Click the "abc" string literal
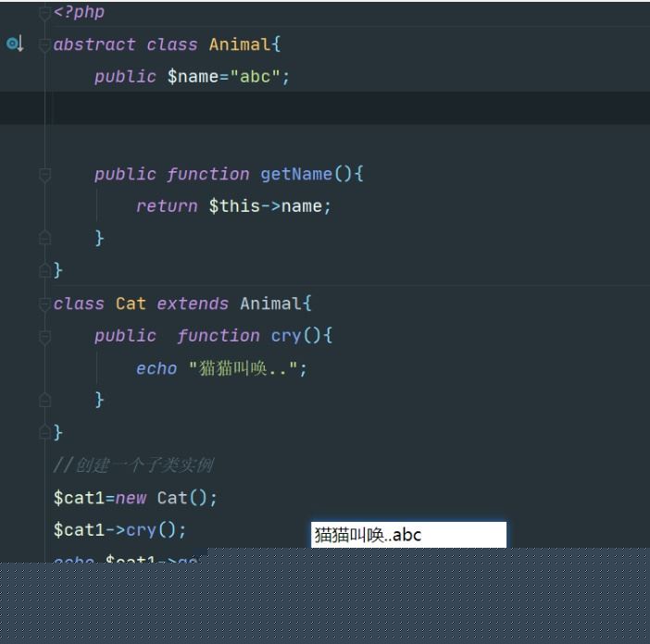This screenshot has height=644, width=650. (255, 77)
